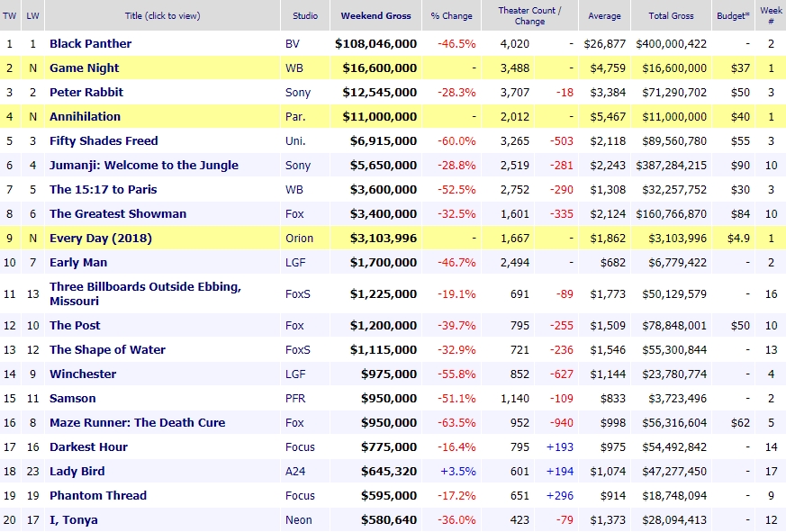This screenshot has width=786, height=532.
Task: Click Par. studio in Annihilation row
Action: [x=295, y=117]
